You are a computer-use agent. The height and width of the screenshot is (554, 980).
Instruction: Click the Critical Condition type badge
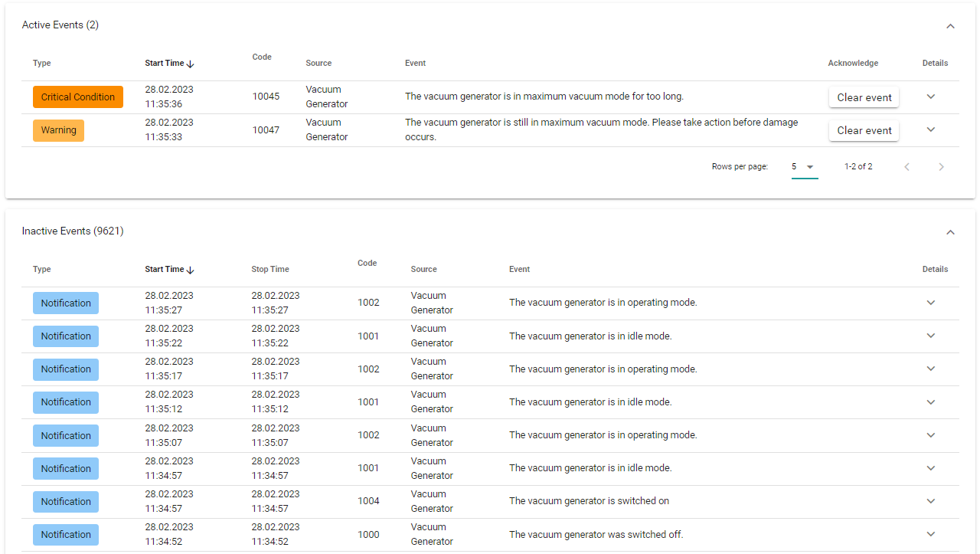(77, 97)
